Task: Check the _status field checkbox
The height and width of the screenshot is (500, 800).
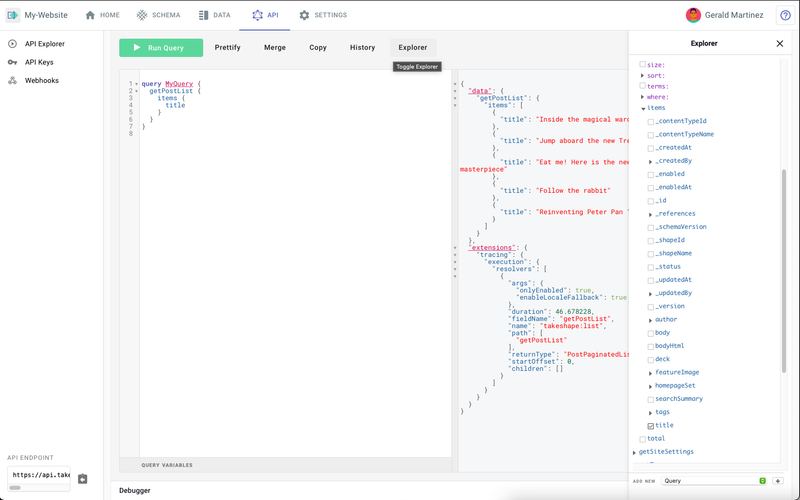Action: (x=651, y=267)
